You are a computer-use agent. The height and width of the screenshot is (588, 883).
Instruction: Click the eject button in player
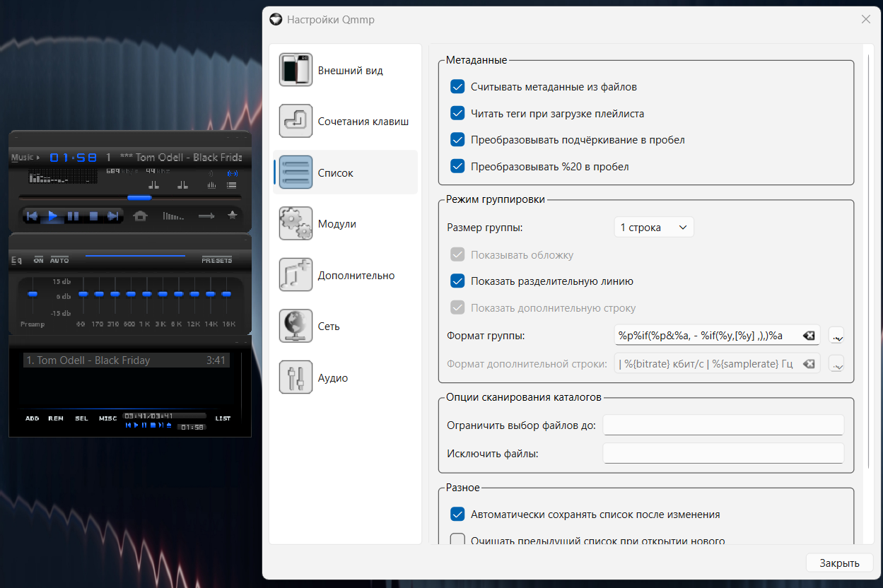[141, 216]
